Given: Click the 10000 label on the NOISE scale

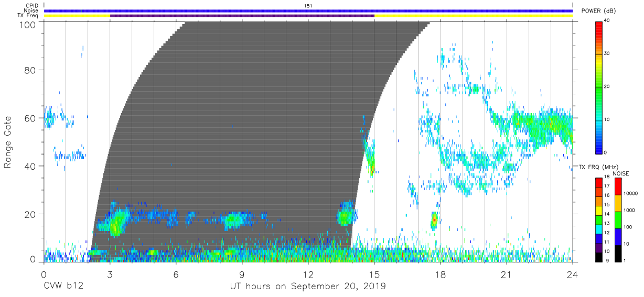Looking at the screenshot, I should point(630,193).
